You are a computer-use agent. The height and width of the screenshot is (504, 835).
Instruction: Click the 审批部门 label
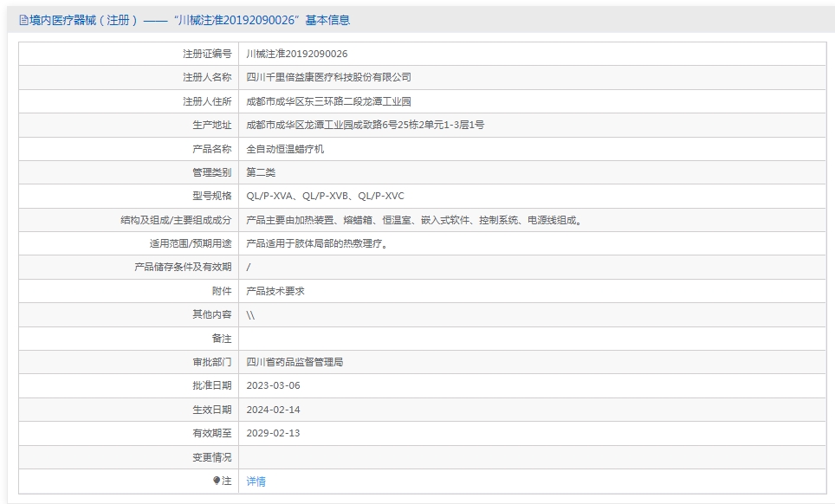[x=212, y=362]
